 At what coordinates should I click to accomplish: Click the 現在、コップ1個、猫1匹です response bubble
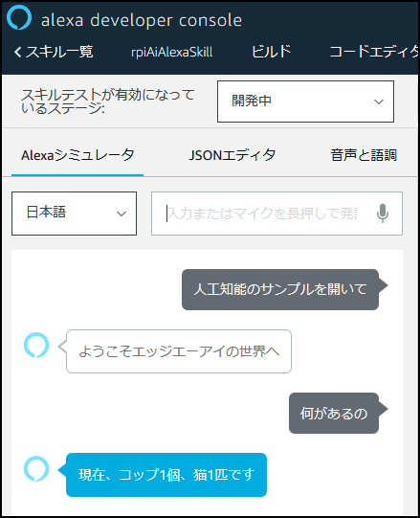(166, 475)
